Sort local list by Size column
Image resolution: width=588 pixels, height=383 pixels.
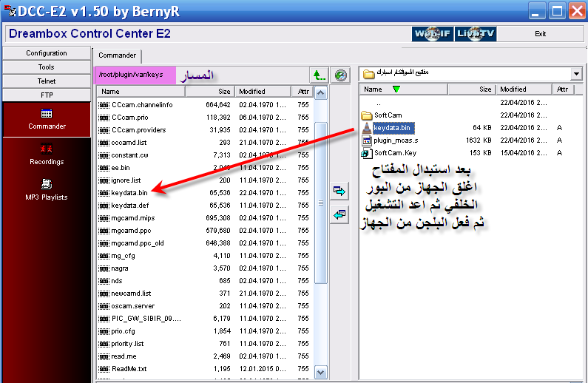[471, 89]
